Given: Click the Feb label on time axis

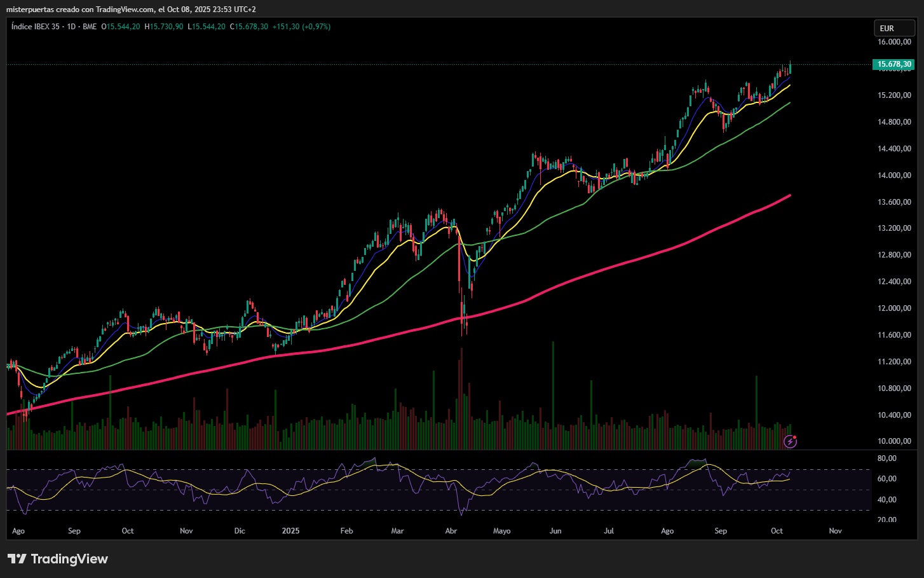Looking at the screenshot, I should point(346,531).
